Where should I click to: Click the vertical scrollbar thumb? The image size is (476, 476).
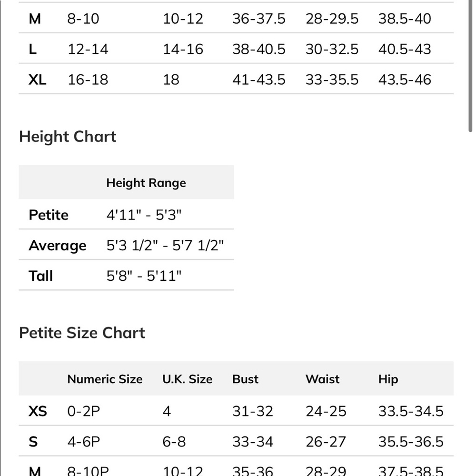[470, 65]
